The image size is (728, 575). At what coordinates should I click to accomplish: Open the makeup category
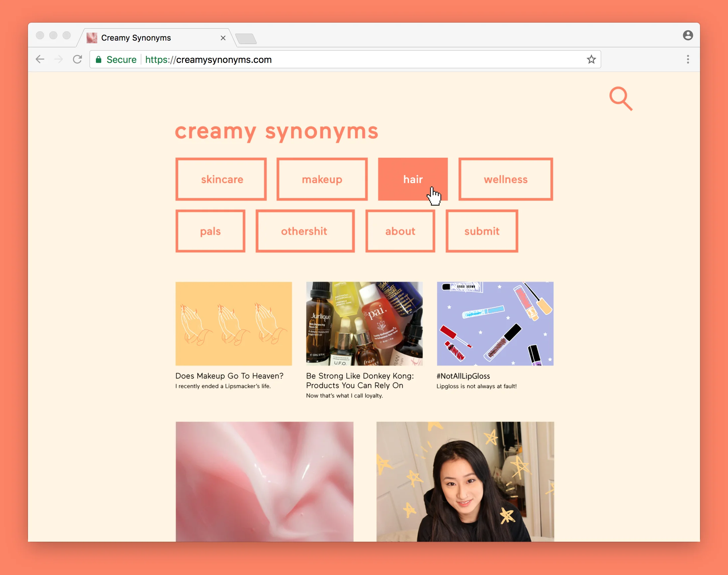(322, 179)
